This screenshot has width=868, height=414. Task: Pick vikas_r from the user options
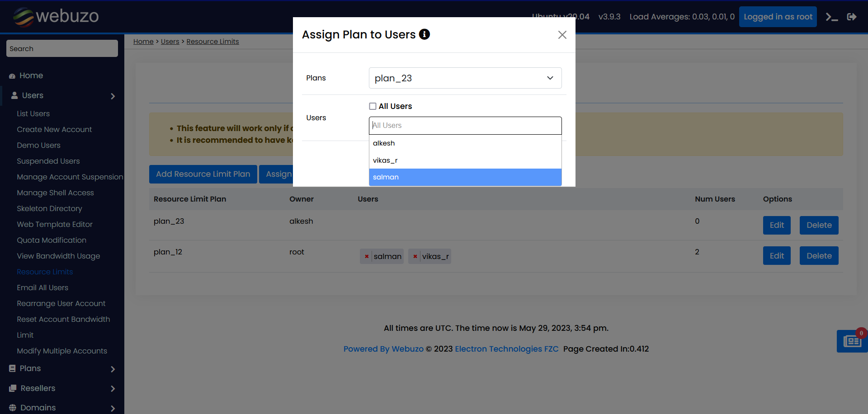point(465,160)
